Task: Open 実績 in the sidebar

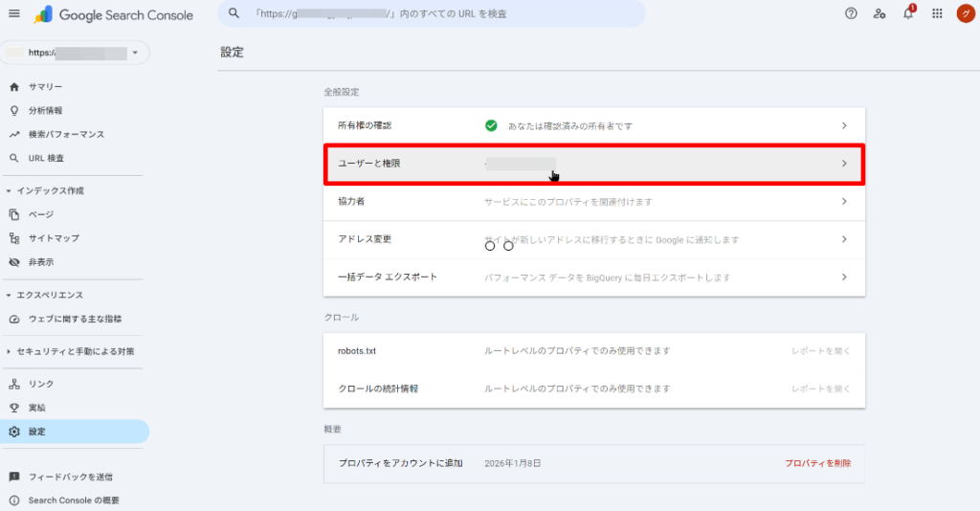Action: click(x=37, y=408)
